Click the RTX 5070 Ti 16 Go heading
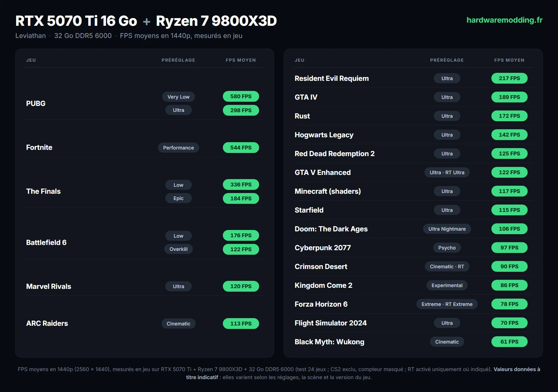 (x=76, y=21)
